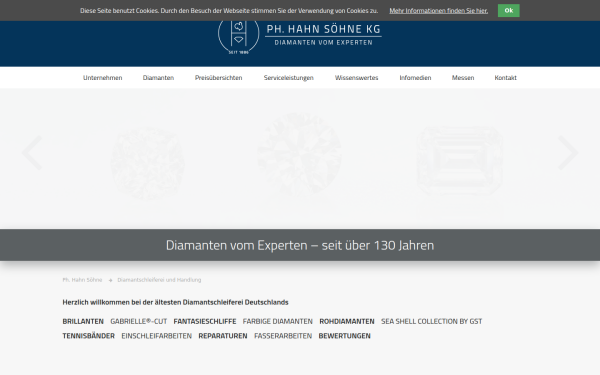The image size is (600, 375).
Task: Open the Unternehmen menu
Action: [x=103, y=78]
